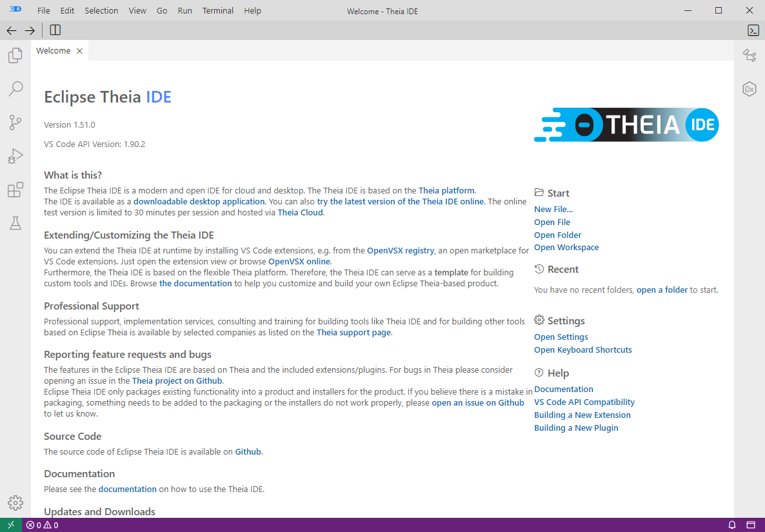Open the Manage gear icon at sidebar bottom
The height and width of the screenshot is (532, 765).
click(15, 503)
